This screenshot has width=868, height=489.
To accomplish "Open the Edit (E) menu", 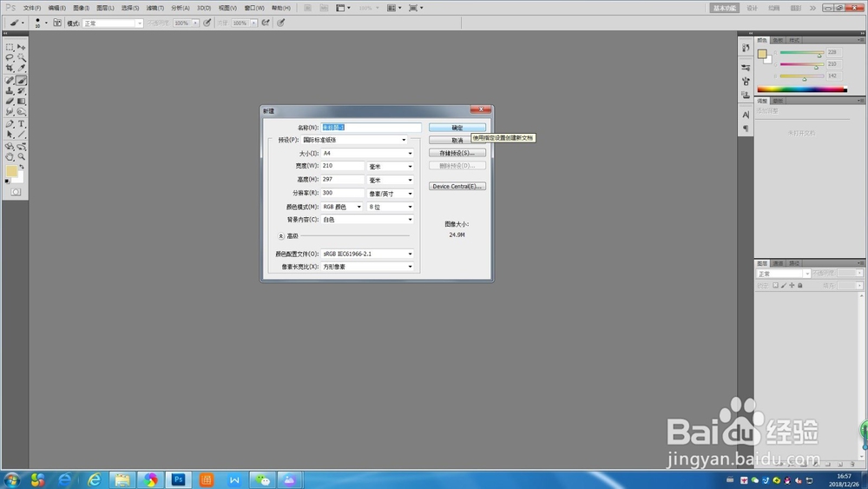I will click(x=56, y=8).
